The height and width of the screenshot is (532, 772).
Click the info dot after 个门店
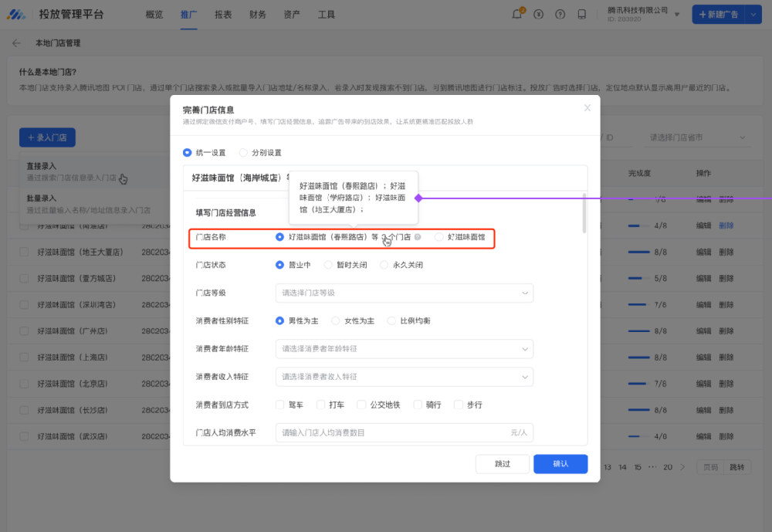pyautogui.click(x=418, y=237)
